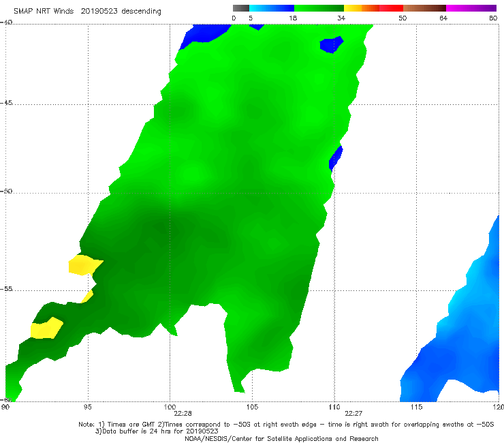
Task: Click the latitude label '-50'
Action: [6, 191]
